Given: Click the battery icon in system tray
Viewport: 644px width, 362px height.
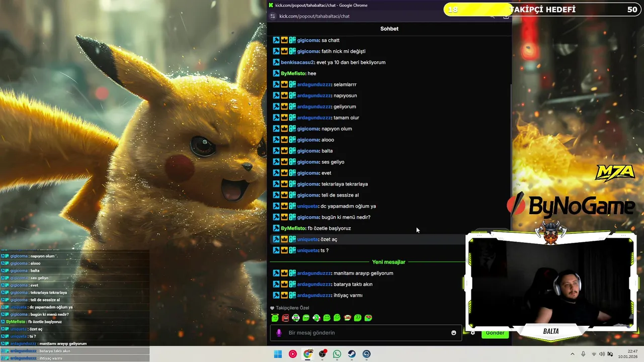Looking at the screenshot, I should click(610, 354).
